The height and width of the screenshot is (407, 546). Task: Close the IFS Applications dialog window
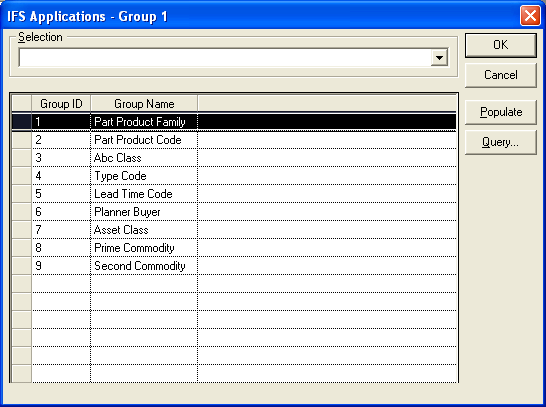click(x=530, y=16)
